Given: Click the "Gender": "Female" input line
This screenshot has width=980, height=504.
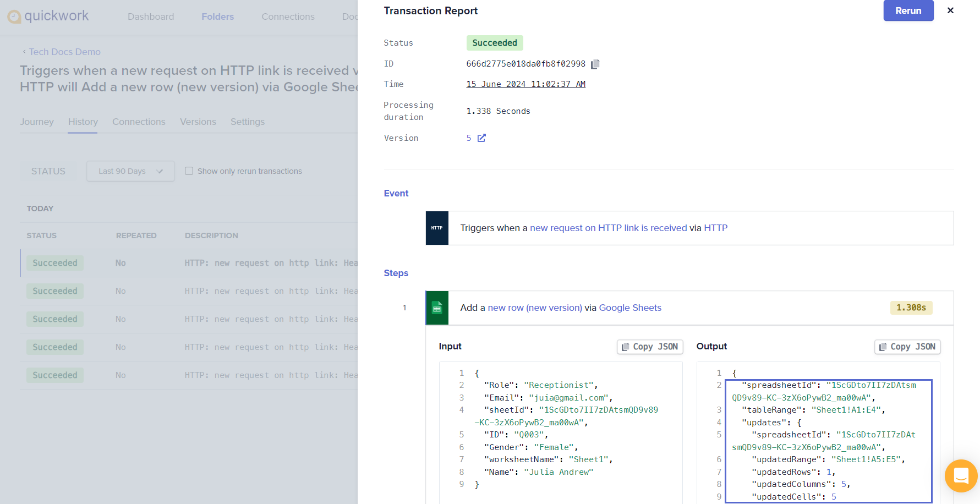Looking at the screenshot, I should point(530,447).
